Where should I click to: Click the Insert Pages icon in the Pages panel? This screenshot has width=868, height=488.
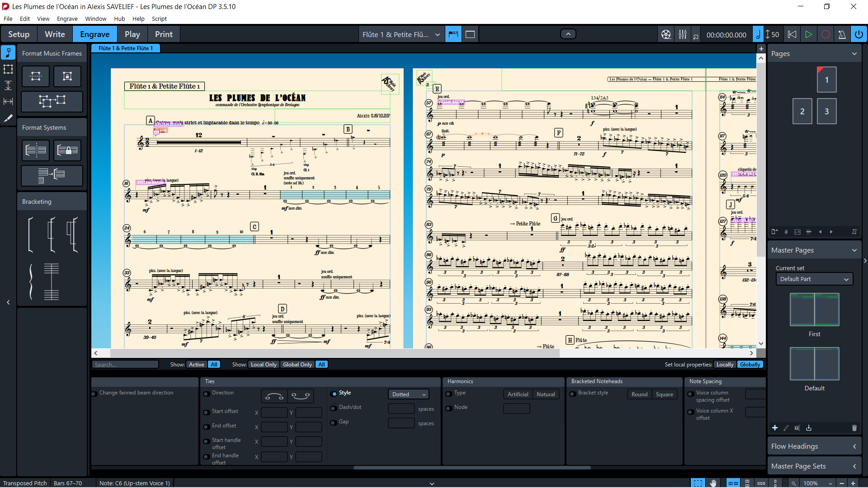[774, 232]
